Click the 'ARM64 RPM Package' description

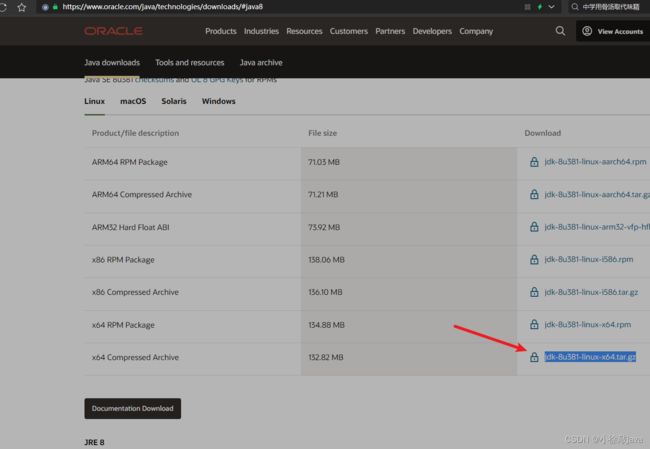pyautogui.click(x=130, y=162)
